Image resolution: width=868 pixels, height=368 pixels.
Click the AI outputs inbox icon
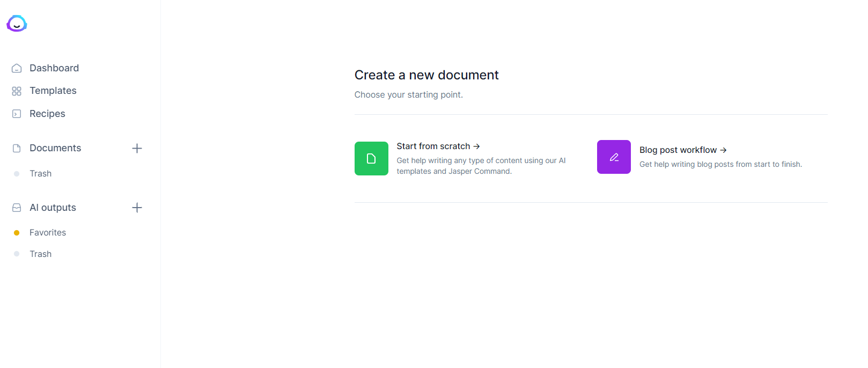[x=17, y=208]
